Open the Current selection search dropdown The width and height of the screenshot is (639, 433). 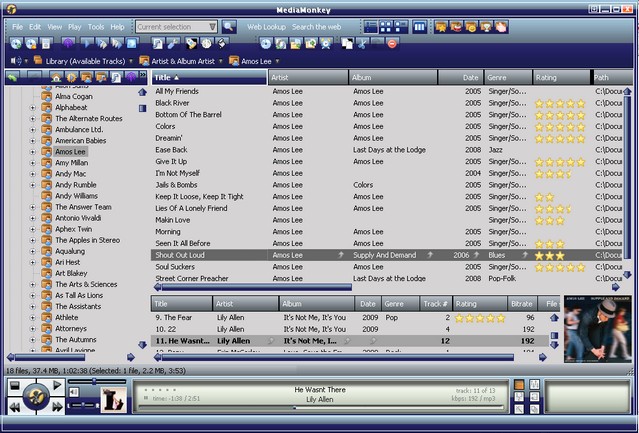point(212,27)
